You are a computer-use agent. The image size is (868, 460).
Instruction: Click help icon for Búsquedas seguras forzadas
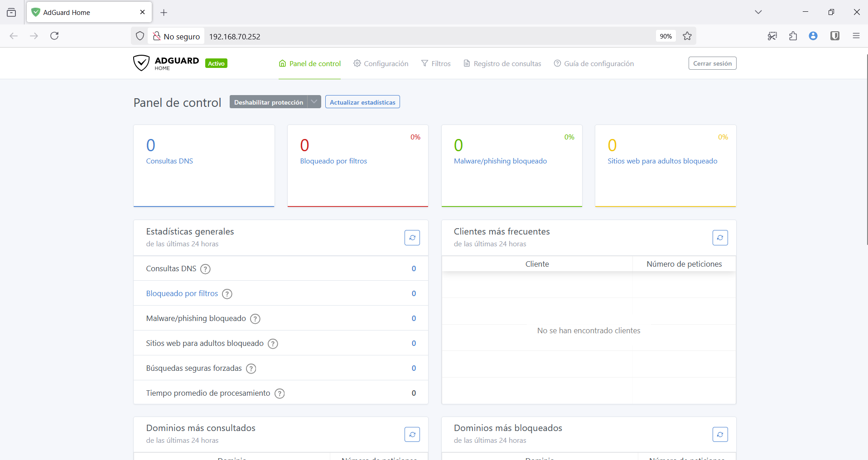click(x=251, y=369)
